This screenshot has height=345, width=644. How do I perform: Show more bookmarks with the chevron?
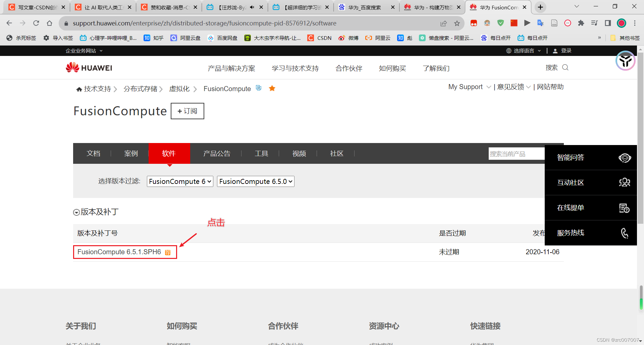[x=599, y=38]
